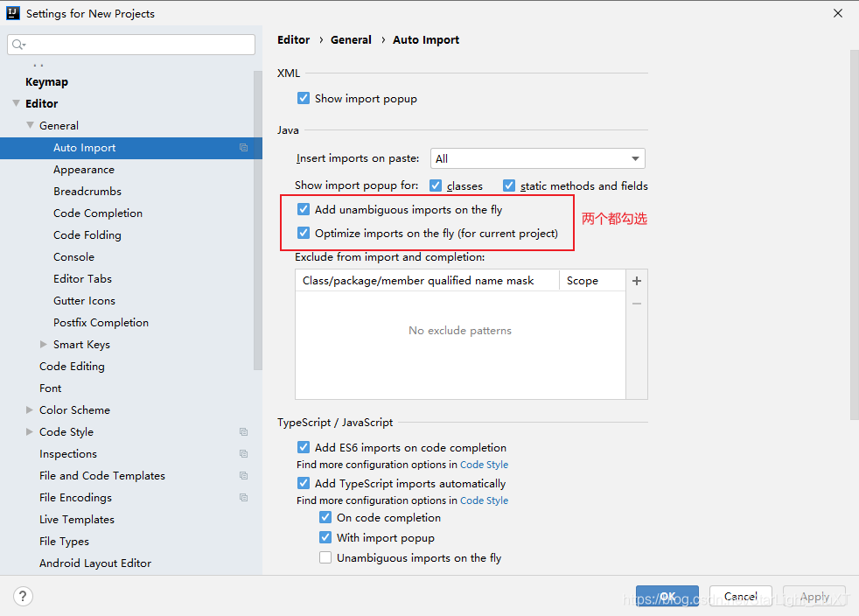Click the help question mark icon
859x616 pixels.
click(x=23, y=596)
